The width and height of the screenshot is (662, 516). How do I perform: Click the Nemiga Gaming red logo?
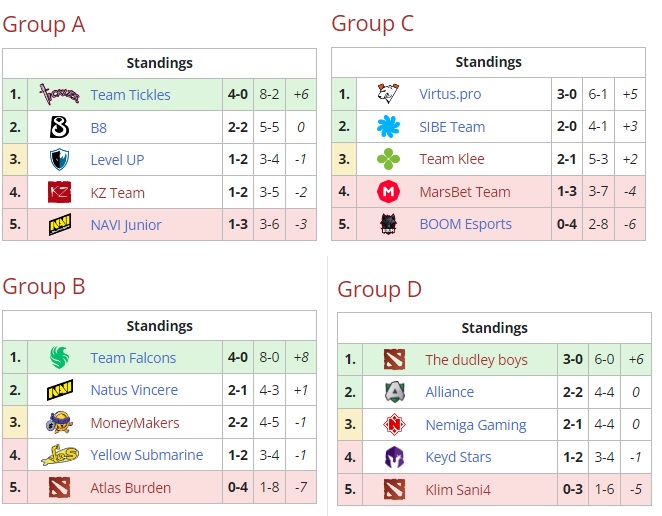(x=394, y=424)
